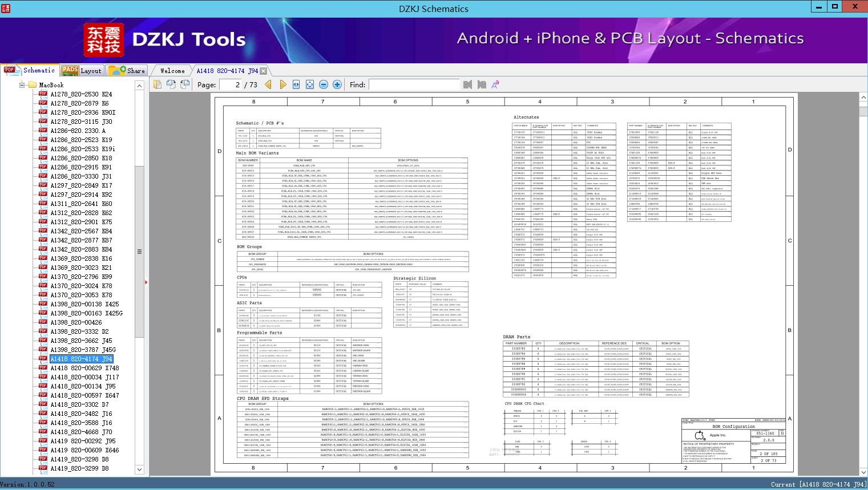Viewport: 868px width, 490px height.
Task: Click tree panel scroll-up arrow
Action: pos(139,86)
